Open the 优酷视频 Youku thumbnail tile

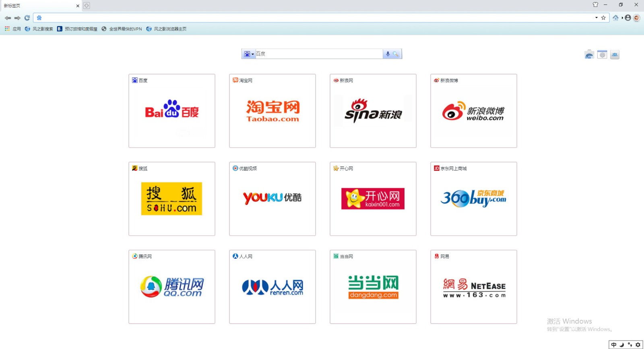(272, 199)
